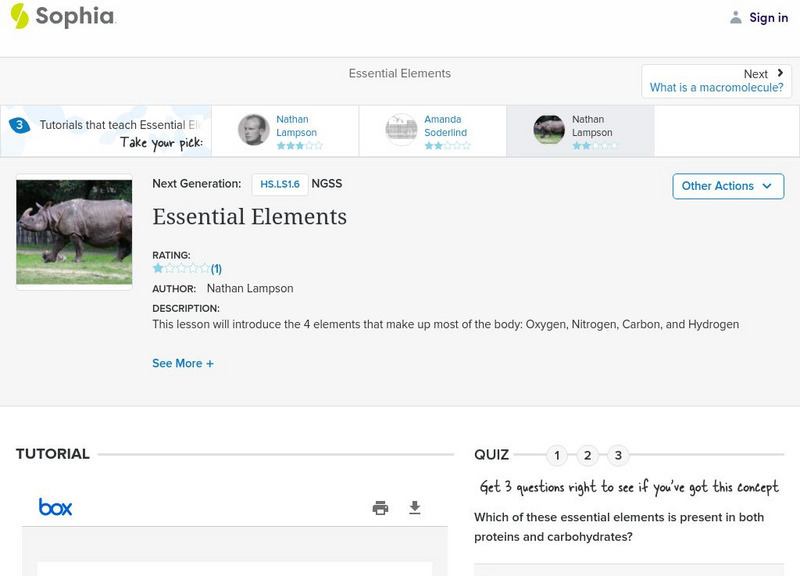This screenshot has width=800, height=576.
Task: Select quiz step 2 marker
Action: pyautogui.click(x=587, y=455)
